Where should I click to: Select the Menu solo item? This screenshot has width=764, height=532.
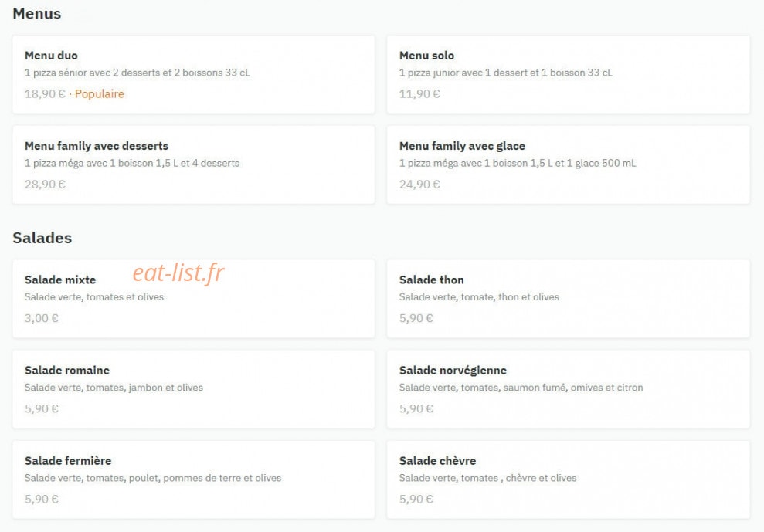pyautogui.click(x=568, y=75)
